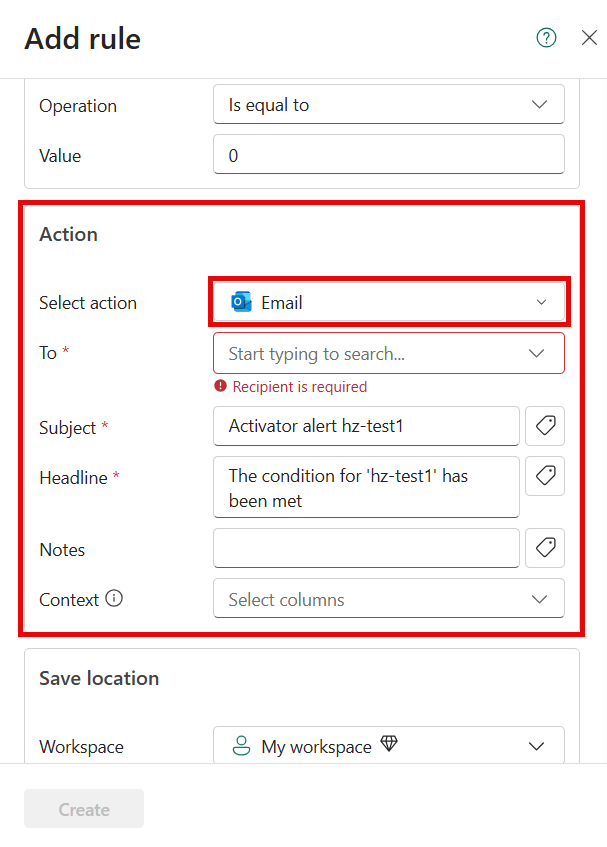
Task: Click the Create button
Action: 84,809
